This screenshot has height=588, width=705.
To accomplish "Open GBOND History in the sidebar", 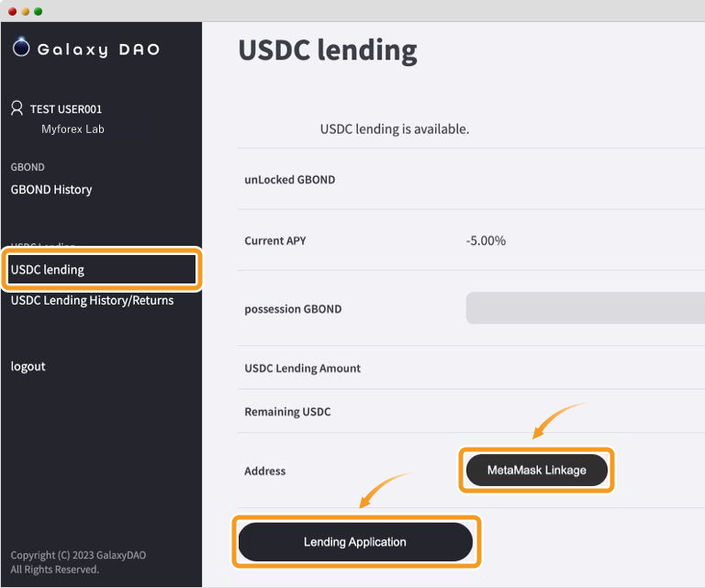I will (x=51, y=190).
